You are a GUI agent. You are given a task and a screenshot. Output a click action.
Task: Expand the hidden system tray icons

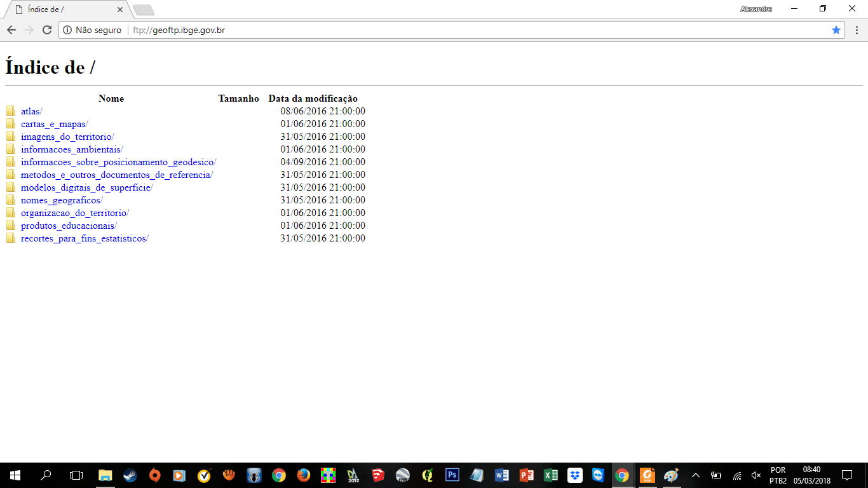[x=696, y=475]
